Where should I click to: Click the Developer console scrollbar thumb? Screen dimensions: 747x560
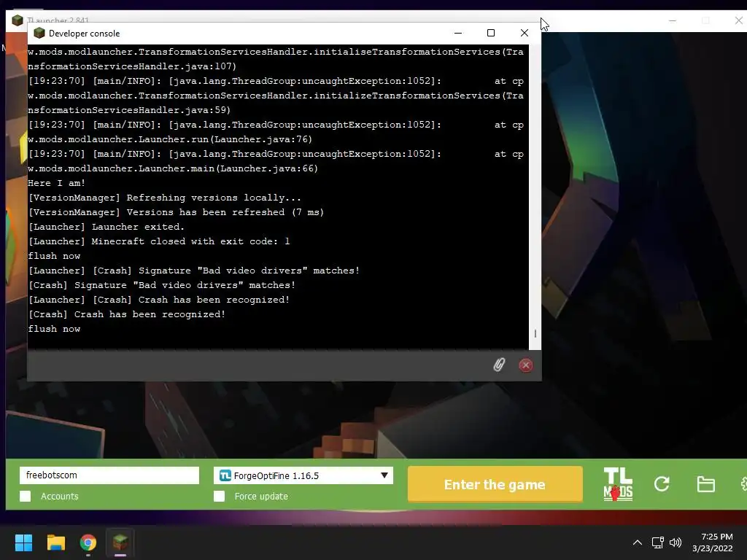[535, 334]
